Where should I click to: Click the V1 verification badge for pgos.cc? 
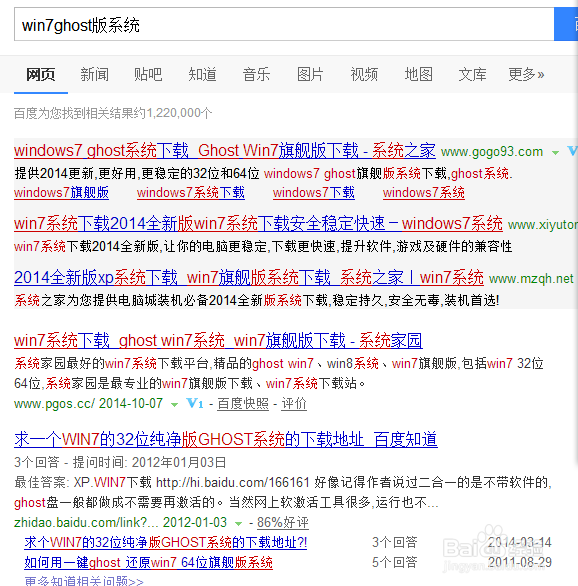point(195,403)
